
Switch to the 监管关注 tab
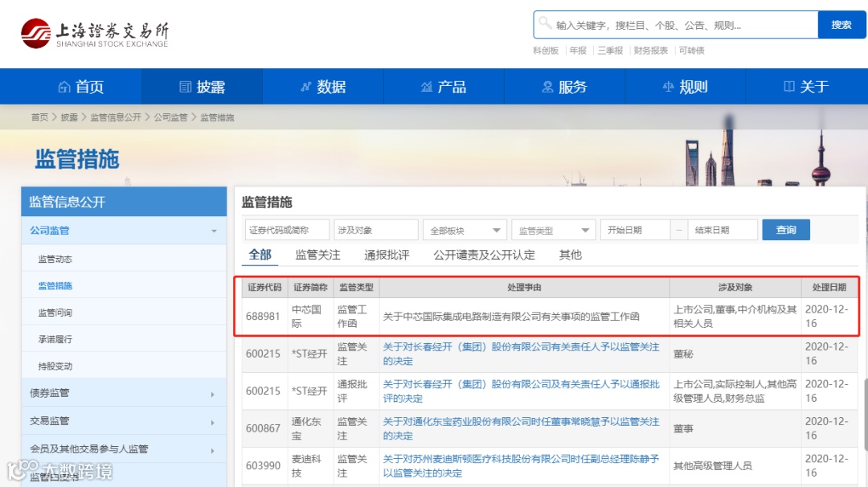tap(317, 255)
